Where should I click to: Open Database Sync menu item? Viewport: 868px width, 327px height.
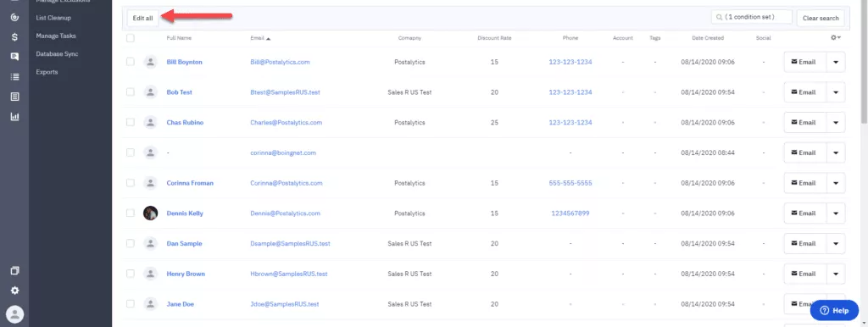coord(57,54)
